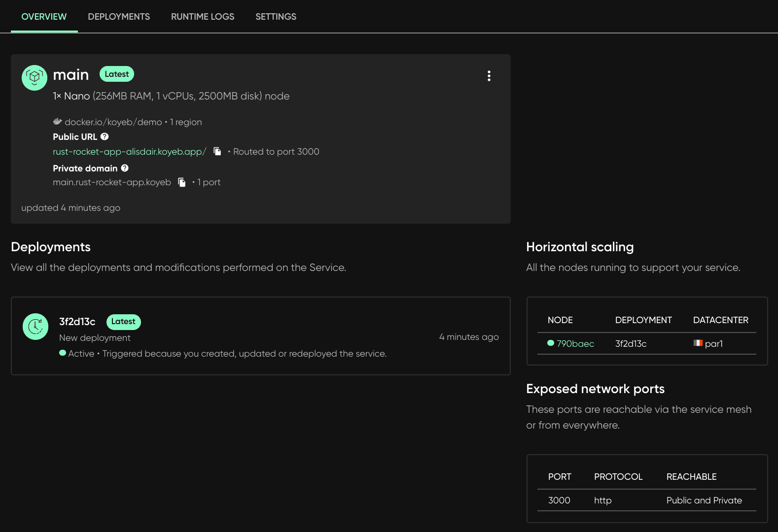778x532 pixels.
Task: Select the port 3000 row
Action: point(646,500)
